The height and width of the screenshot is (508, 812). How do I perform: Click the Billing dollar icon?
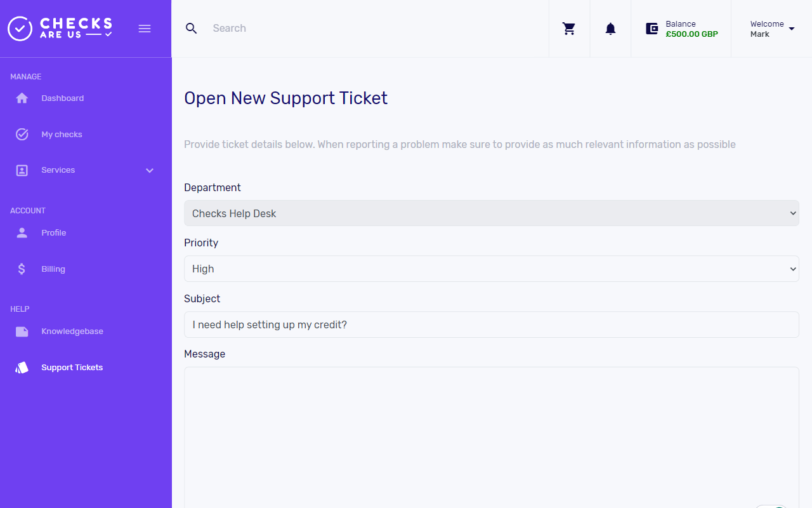(22, 269)
